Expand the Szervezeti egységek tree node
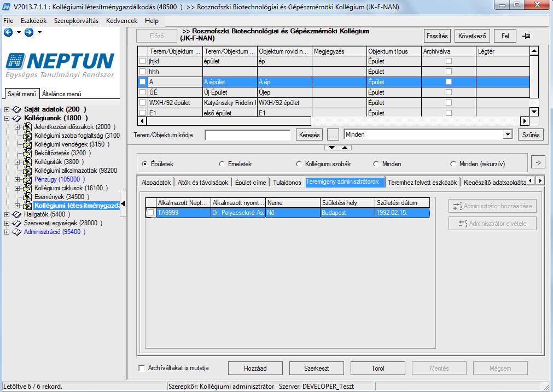The width and height of the screenshot is (553, 392). coord(7,223)
